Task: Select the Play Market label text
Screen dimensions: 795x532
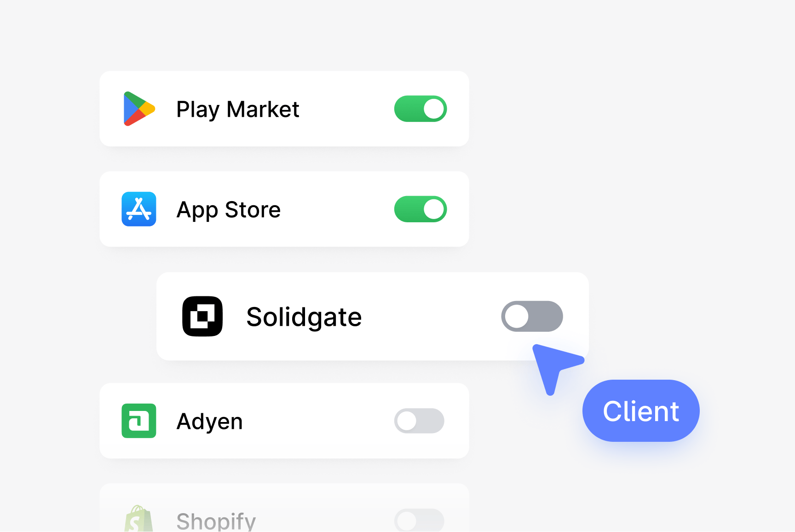Action: point(238,110)
